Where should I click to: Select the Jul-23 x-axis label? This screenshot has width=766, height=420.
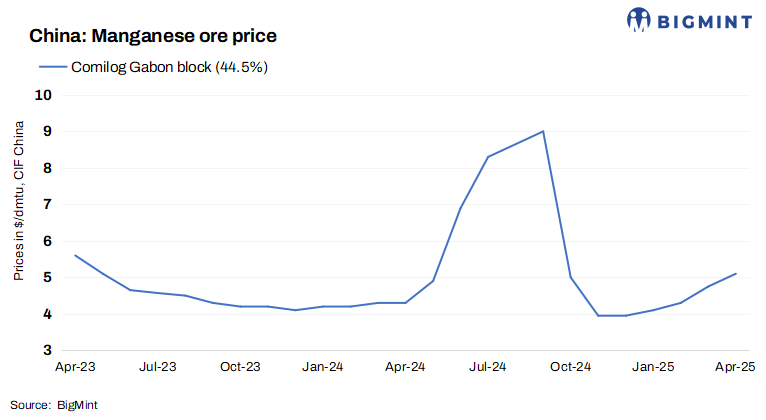[158, 368]
